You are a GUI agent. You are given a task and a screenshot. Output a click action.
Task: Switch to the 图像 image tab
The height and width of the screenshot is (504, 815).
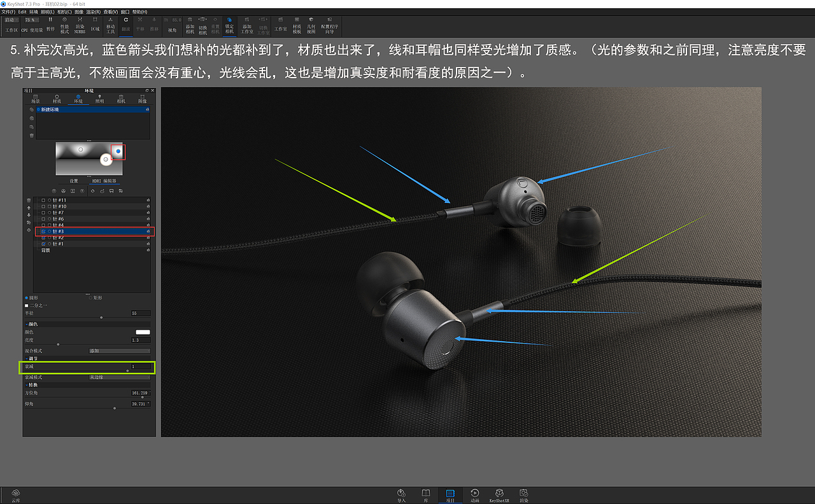(x=142, y=98)
